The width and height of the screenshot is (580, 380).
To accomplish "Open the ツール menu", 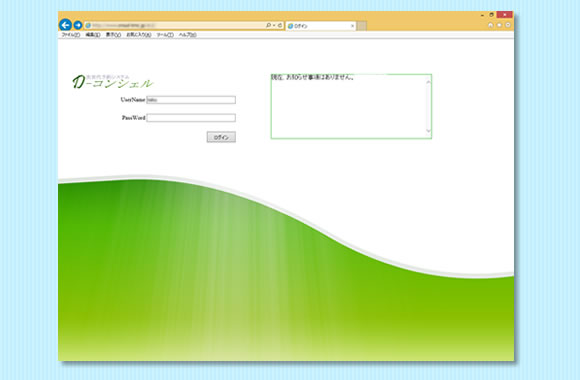I will click(165, 35).
